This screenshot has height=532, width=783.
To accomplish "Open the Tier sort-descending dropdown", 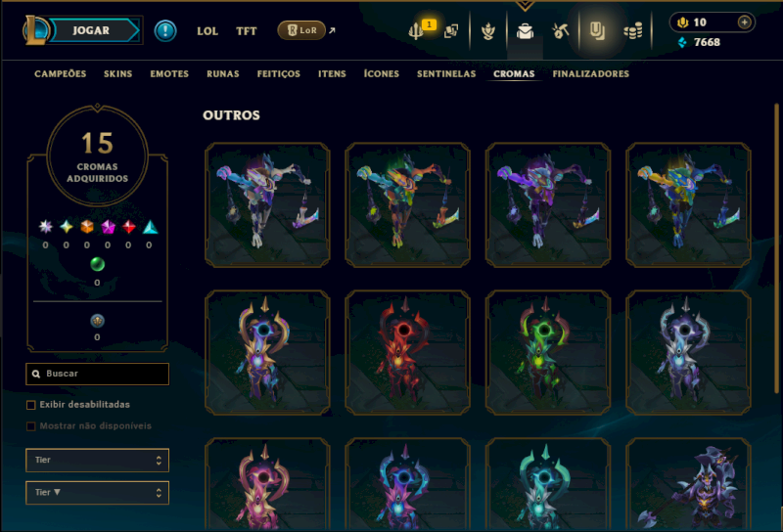I will tap(97, 493).
